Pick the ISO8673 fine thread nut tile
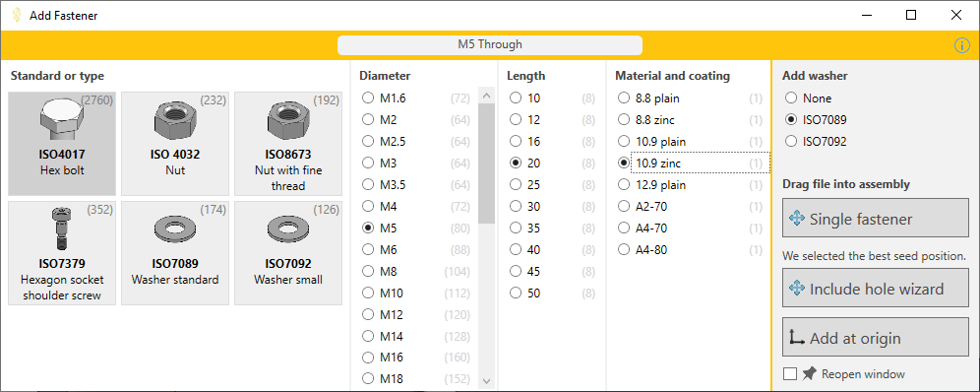The width and height of the screenshot is (980, 392). pyautogui.click(x=288, y=144)
